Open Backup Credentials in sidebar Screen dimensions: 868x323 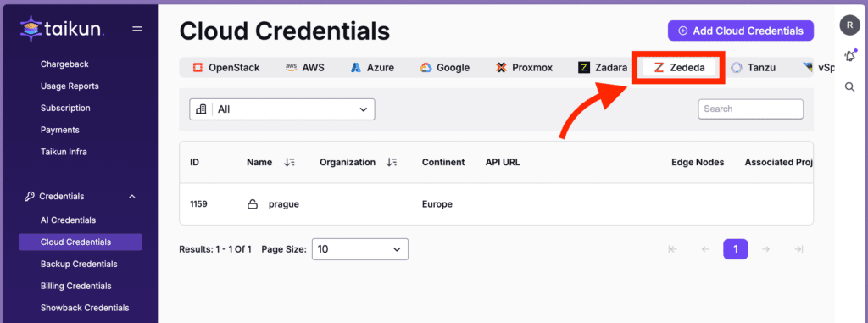coord(79,264)
